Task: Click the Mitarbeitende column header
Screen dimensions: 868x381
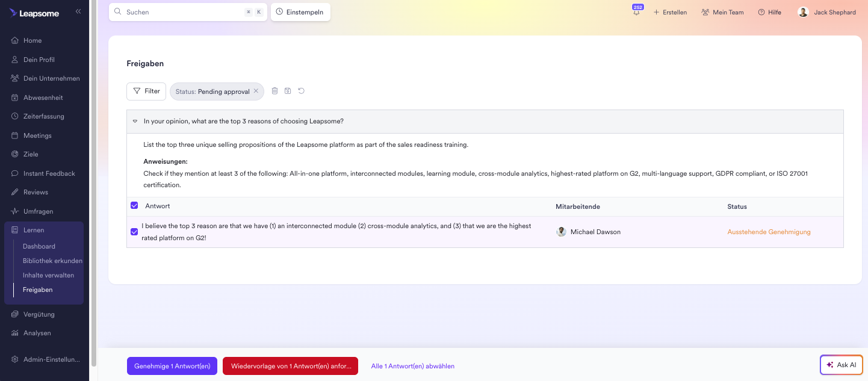Action: click(x=578, y=206)
